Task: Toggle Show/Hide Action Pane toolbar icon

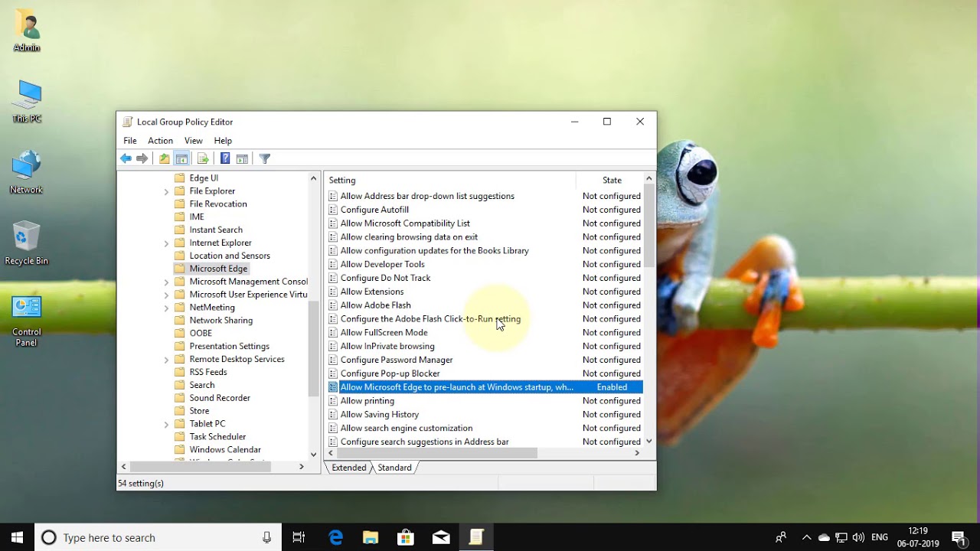Action: pos(242,158)
